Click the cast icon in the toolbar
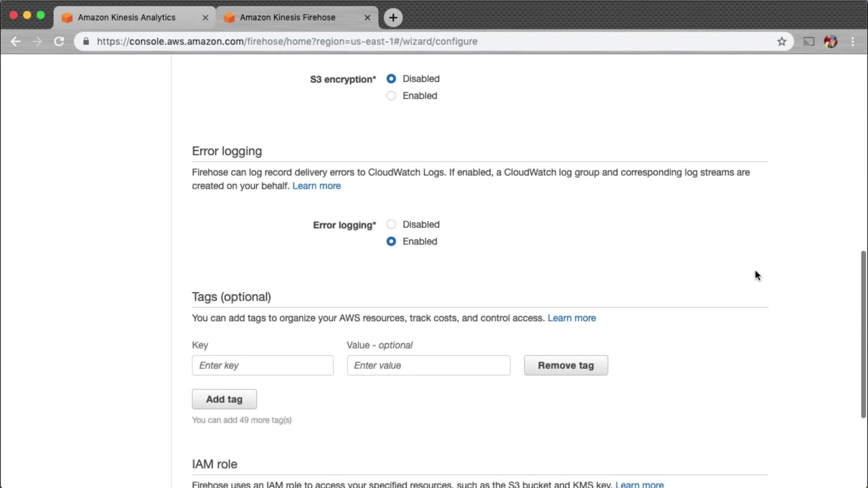868x488 pixels. (808, 42)
